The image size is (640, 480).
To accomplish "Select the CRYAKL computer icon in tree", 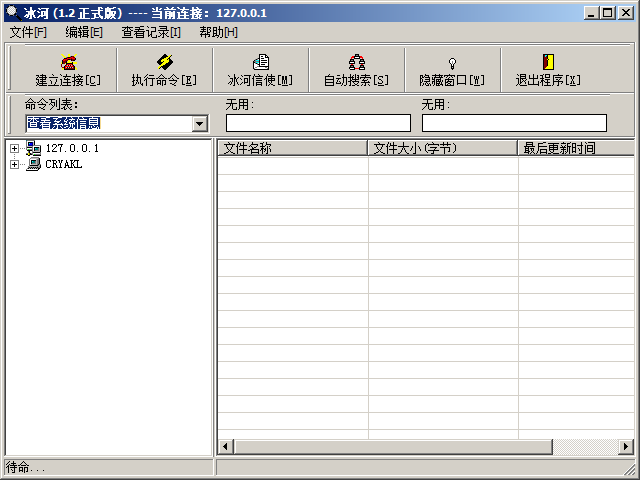I will point(33,164).
